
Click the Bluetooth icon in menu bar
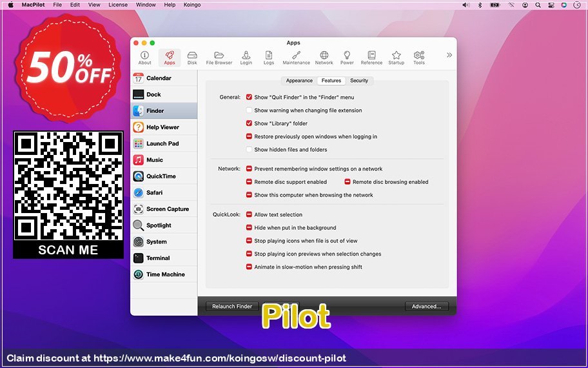[x=480, y=5]
